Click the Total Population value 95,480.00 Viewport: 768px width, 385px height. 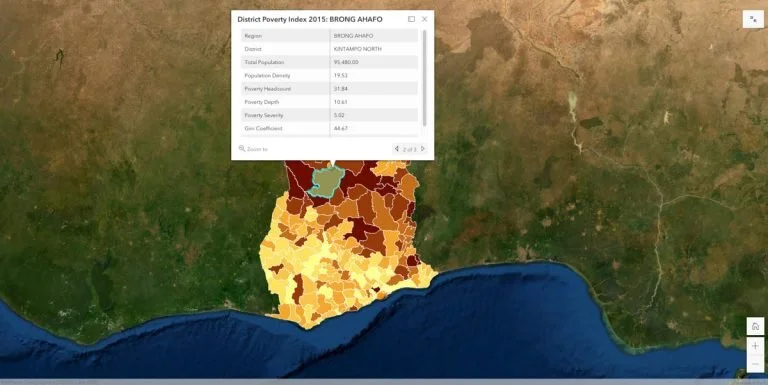click(346, 62)
